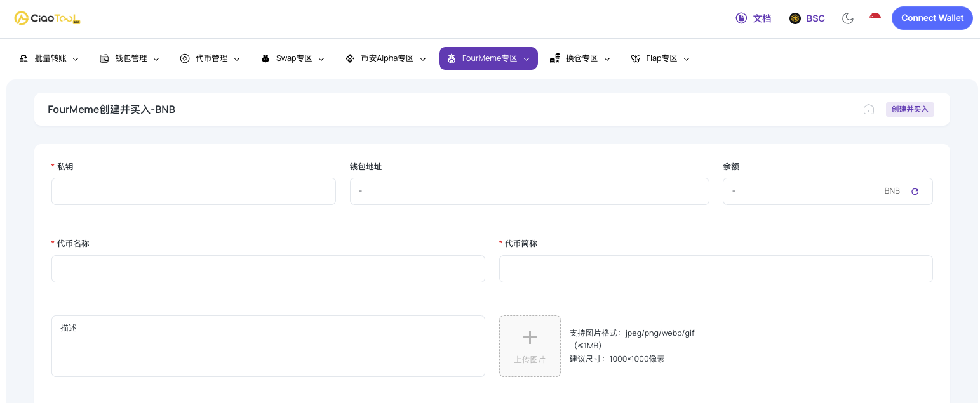Click the Connect Wallet button
The width and height of the screenshot is (980, 403).
pos(932,18)
